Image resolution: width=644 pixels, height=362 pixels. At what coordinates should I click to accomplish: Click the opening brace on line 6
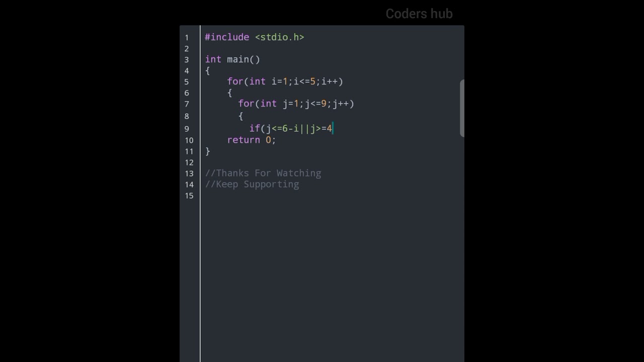[229, 93]
